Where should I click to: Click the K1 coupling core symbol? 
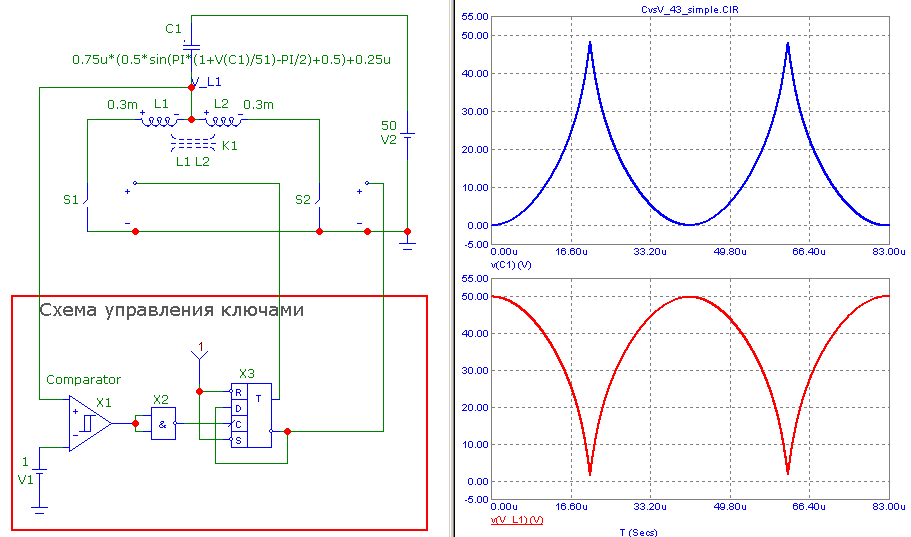click(x=190, y=144)
